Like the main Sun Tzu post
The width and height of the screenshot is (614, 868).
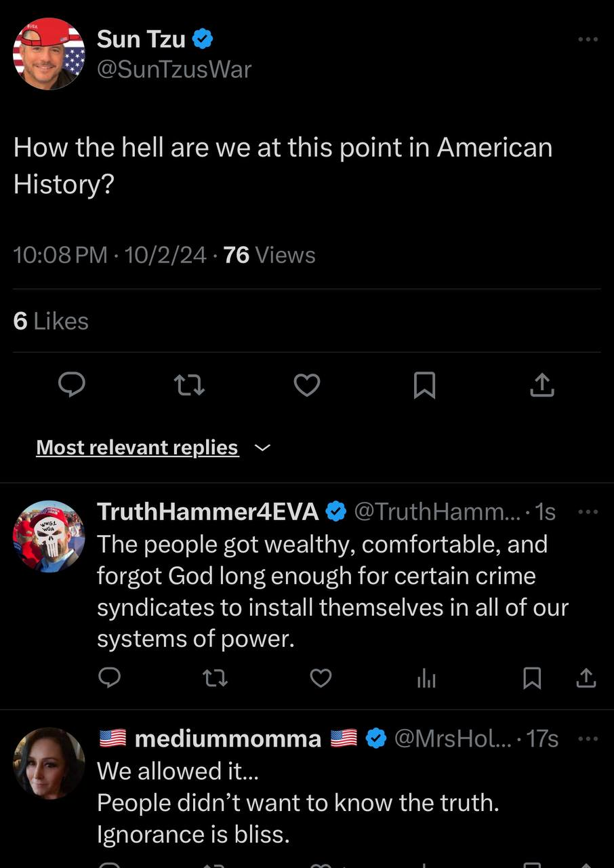point(306,385)
